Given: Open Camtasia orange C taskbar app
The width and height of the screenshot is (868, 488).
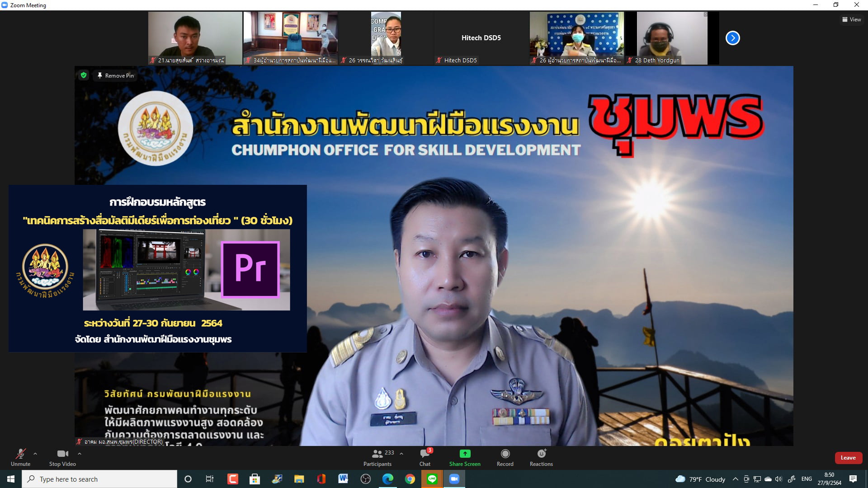Looking at the screenshot, I should [232, 479].
